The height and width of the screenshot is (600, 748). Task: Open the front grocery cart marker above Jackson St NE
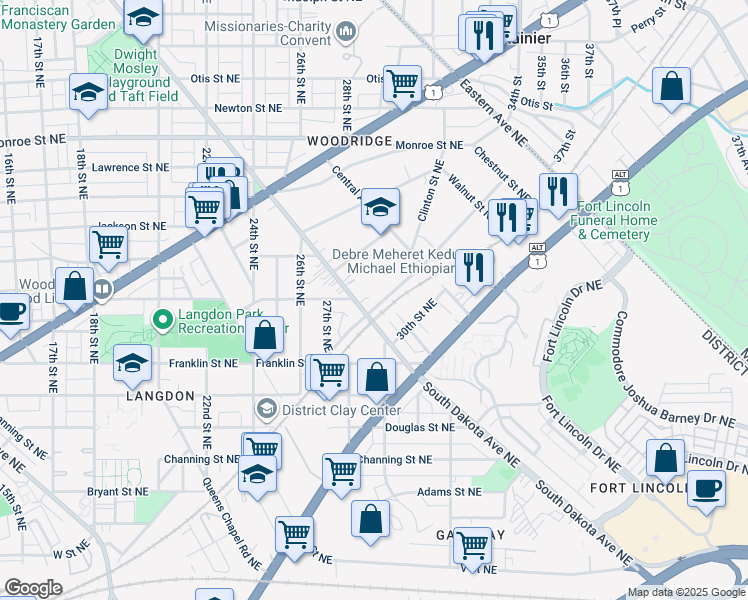coord(204,209)
